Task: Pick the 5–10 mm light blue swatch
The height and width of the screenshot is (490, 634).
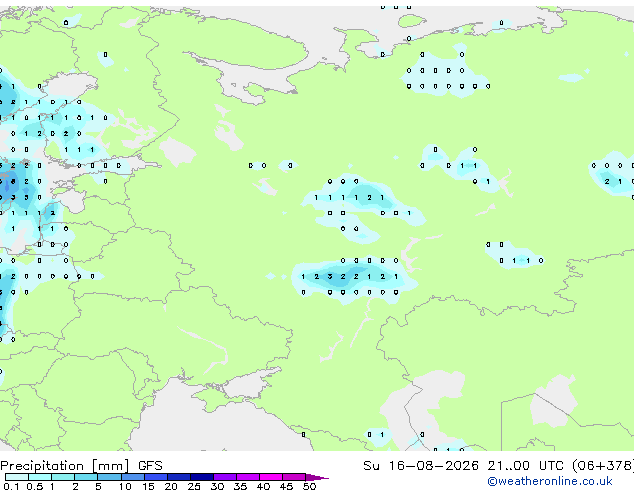Action: 109,477
